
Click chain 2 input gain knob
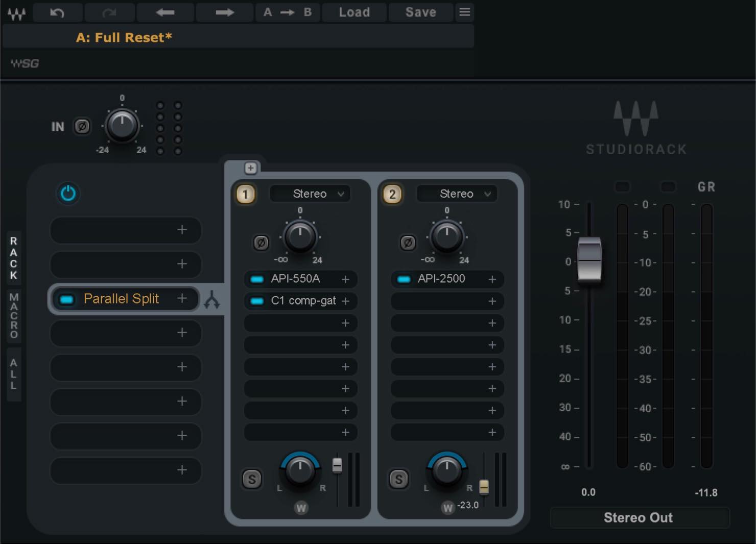coord(447,237)
